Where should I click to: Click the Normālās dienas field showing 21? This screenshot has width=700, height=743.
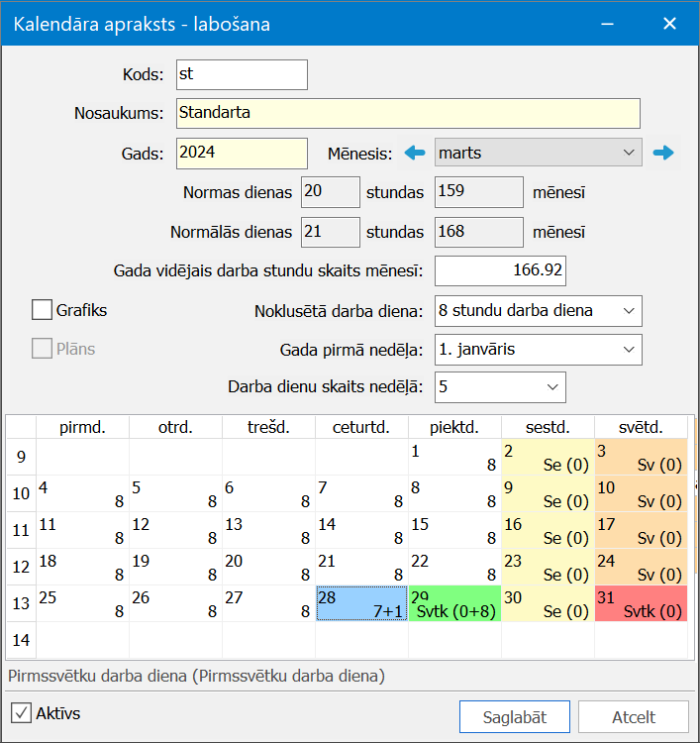(330, 232)
